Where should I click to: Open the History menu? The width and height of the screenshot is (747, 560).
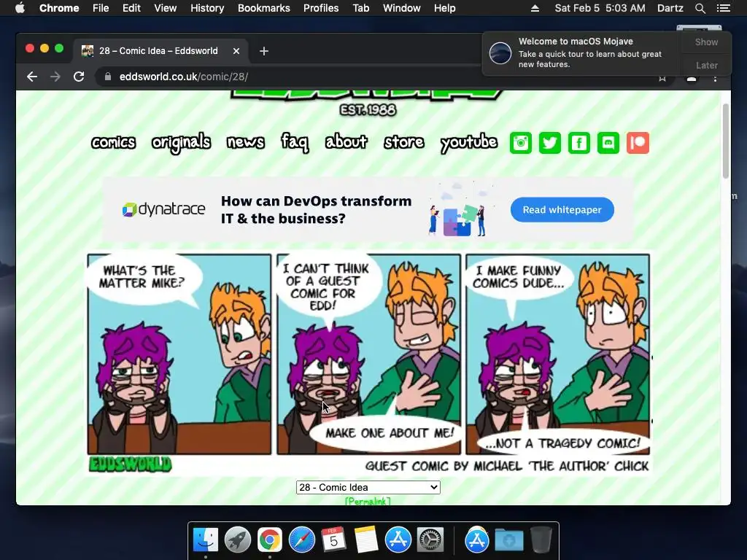[207, 8]
